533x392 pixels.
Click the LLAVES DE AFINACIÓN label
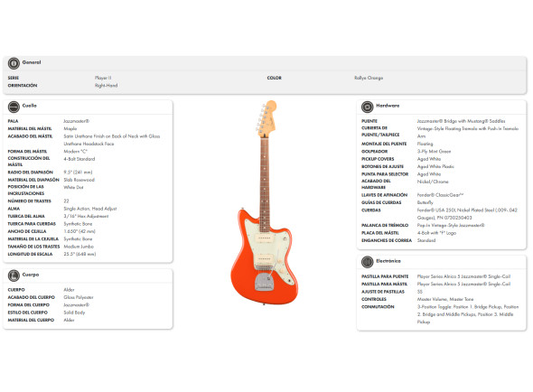(385, 195)
